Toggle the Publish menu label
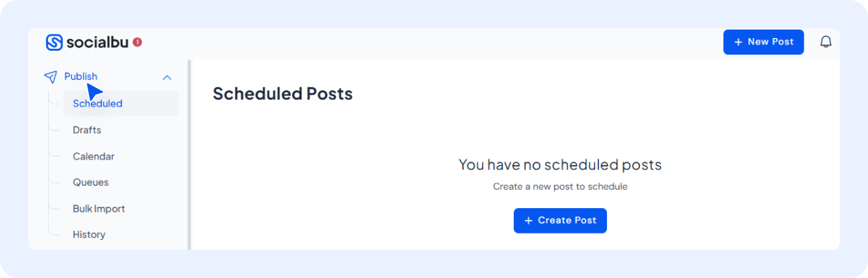 point(80,76)
